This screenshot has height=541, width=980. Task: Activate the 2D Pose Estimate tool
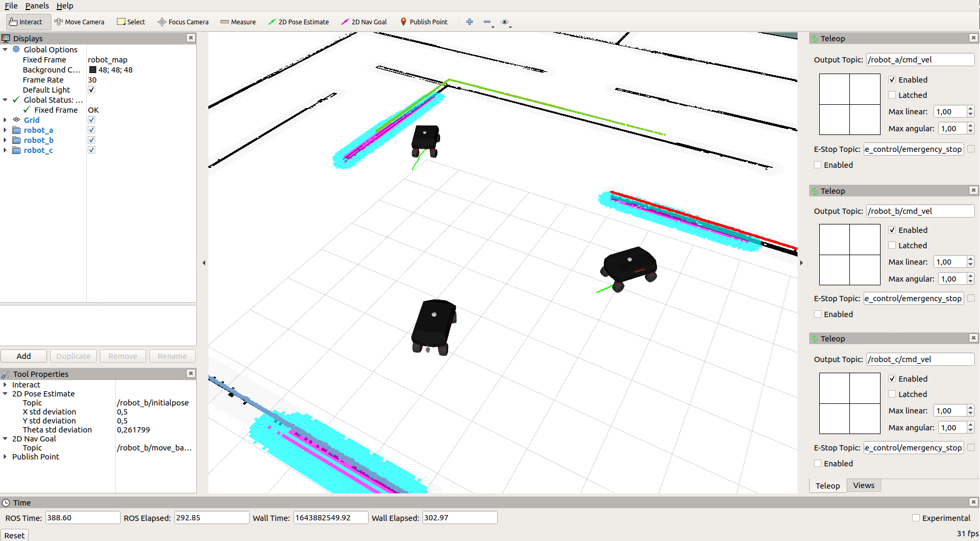298,22
